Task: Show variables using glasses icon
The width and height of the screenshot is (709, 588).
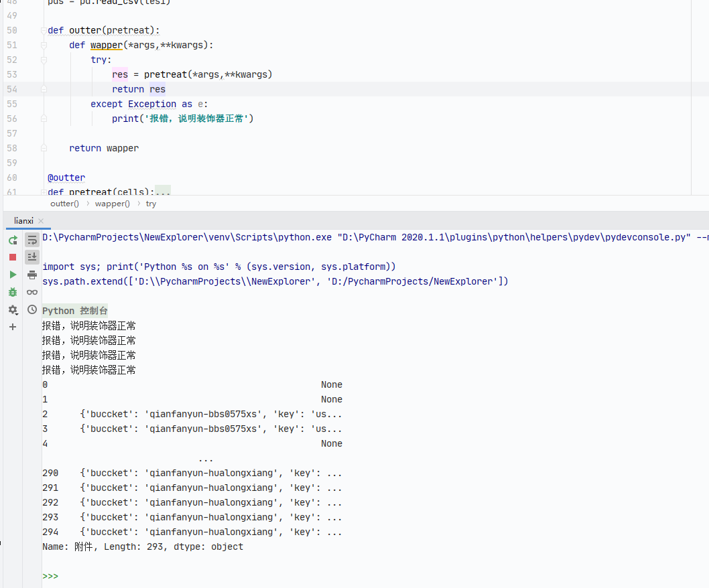Action: point(32,292)
